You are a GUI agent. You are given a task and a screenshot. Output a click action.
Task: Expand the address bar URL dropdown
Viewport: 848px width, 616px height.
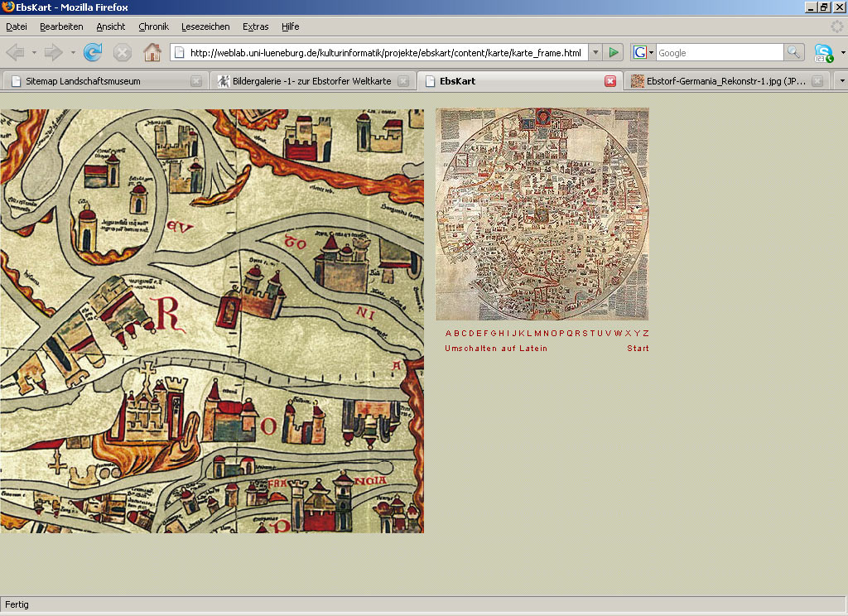[595, 52]
